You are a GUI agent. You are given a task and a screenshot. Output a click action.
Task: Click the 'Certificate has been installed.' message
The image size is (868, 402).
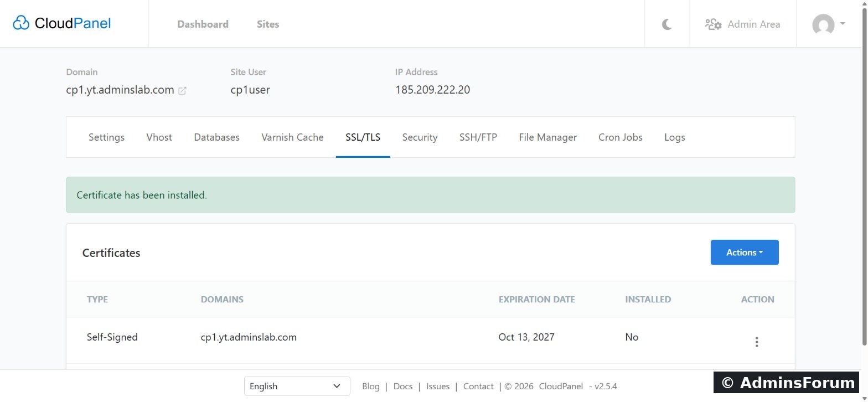(x=142, y=195)
